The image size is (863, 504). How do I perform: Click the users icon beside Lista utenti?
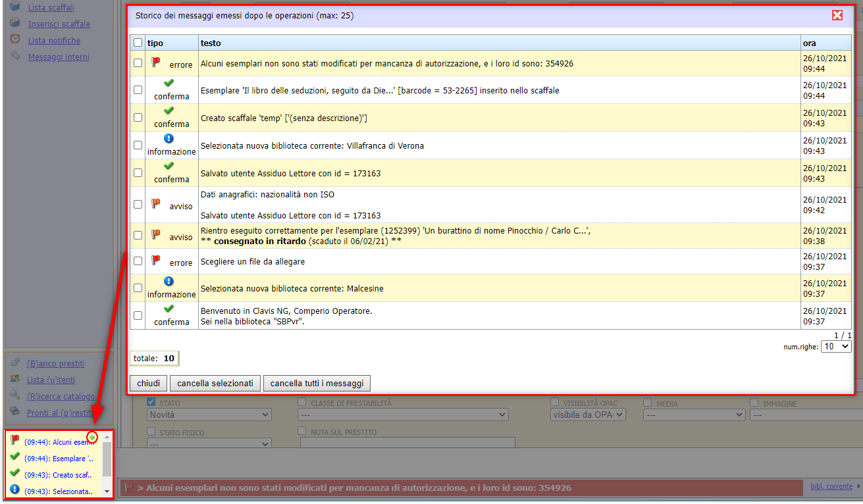(x=15, y=379)
